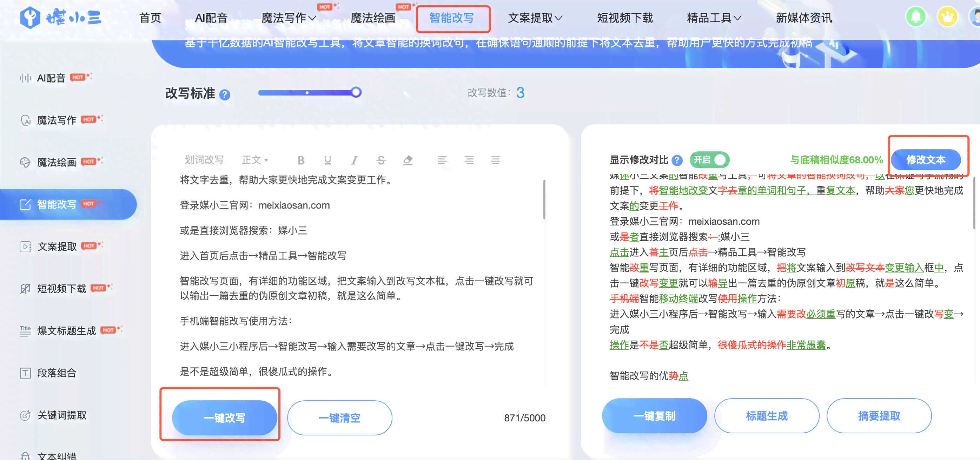Expand the 文案提取 top menu
Screen dimensions: 980x460
[x=535, y=18]
